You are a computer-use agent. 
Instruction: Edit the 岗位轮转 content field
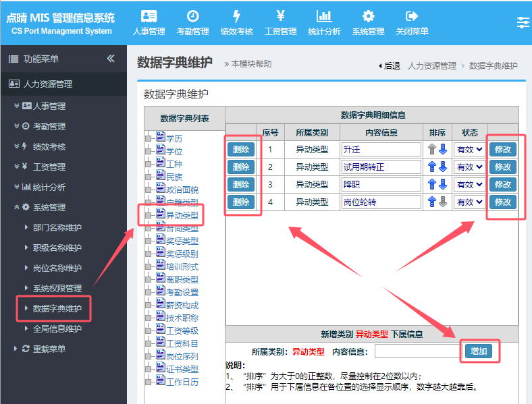click(381, 202)
